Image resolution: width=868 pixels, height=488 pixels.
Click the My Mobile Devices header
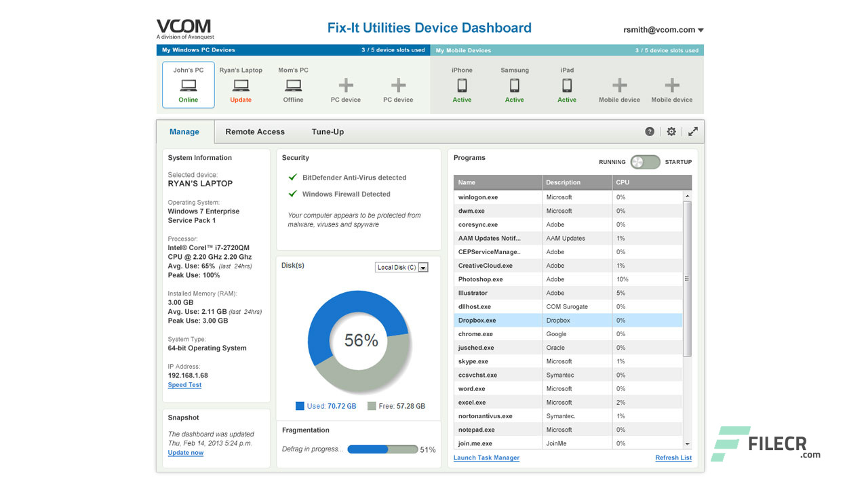[x=463, y=50]
